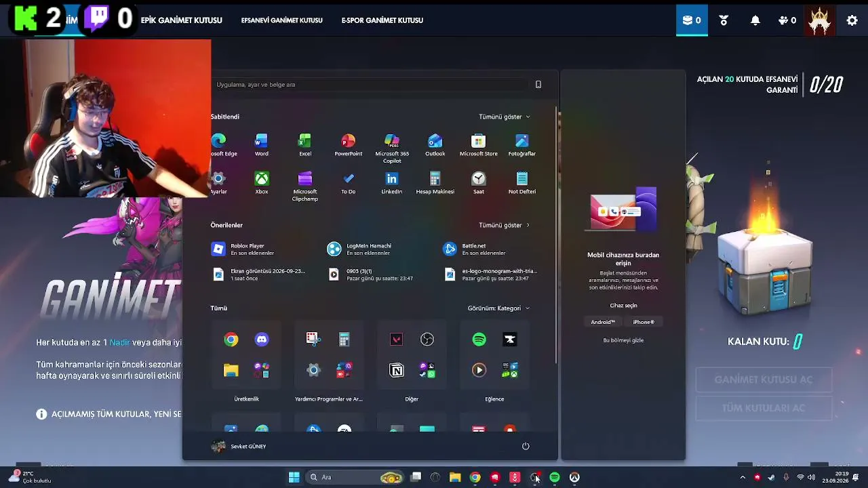Click the iPhone® device button
The image size is (868, 488).
[644, 322]
